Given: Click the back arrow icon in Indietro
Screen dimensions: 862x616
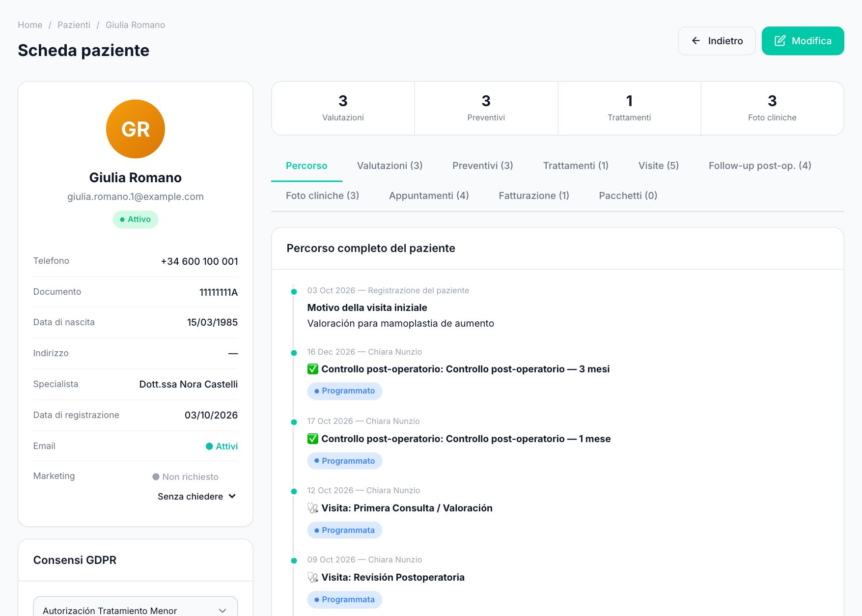Looking at the screenshot, I should coord(696,41).
